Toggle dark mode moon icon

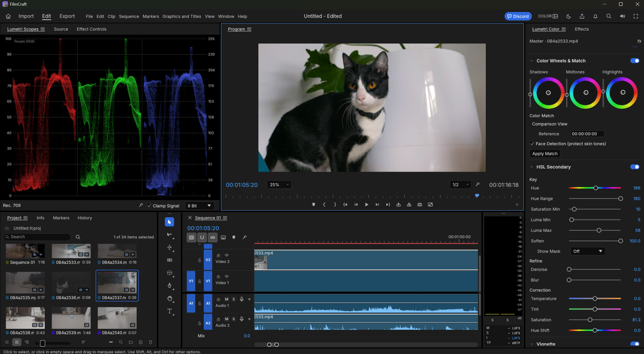pyautogui.click(x=569, y=16)
